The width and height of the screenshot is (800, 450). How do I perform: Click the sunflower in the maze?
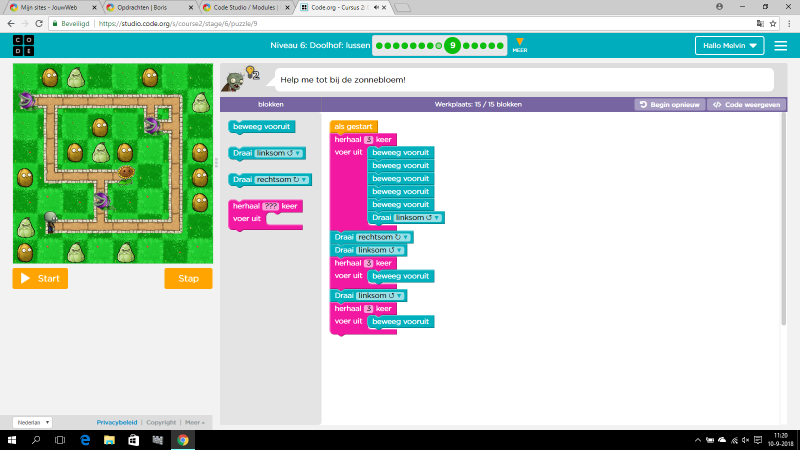click(x=126, y=173)
